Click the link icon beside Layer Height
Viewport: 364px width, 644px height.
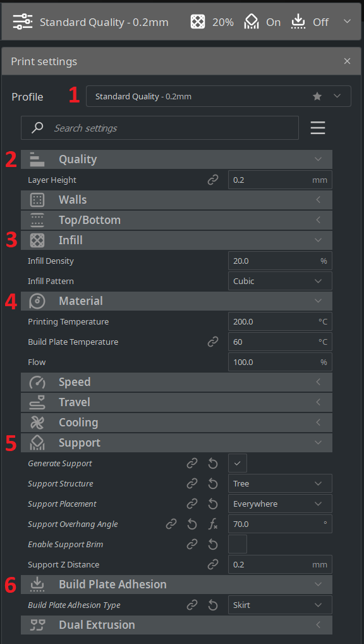click(212, 180)
